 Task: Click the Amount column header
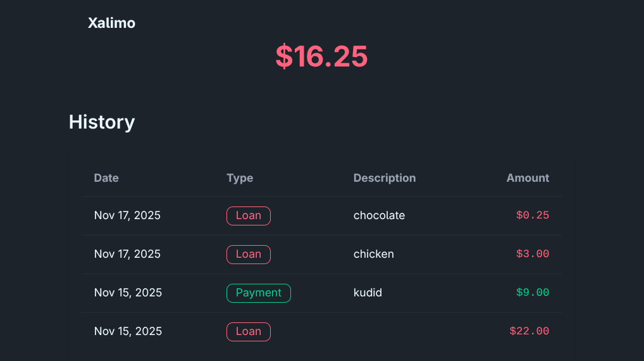(x=528, y=178)
